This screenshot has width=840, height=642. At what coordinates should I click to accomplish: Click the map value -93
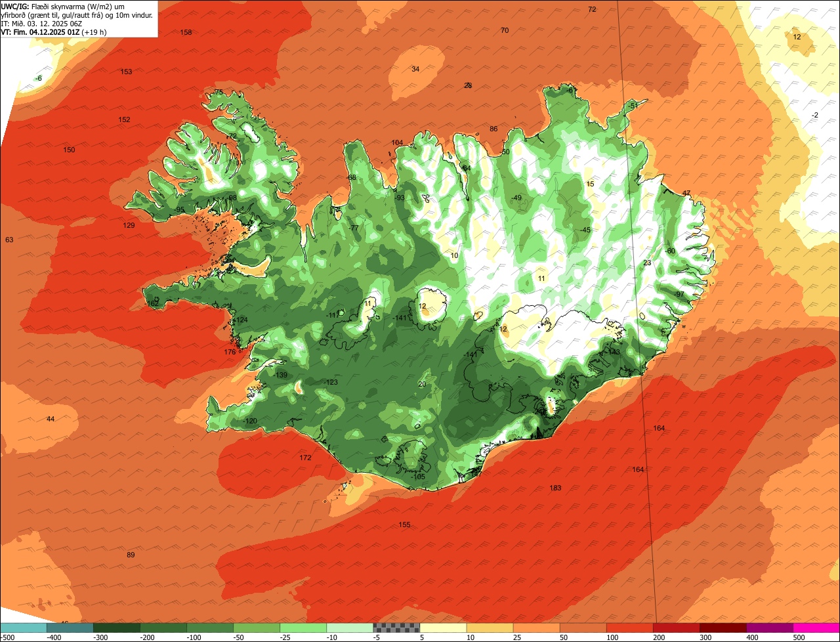pos(399,198)
